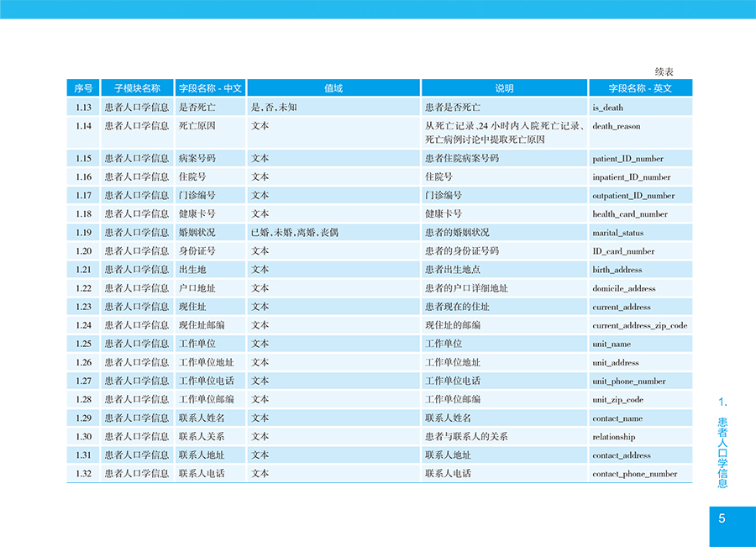Click the 续表 label above the table

[x=664, y=72]
